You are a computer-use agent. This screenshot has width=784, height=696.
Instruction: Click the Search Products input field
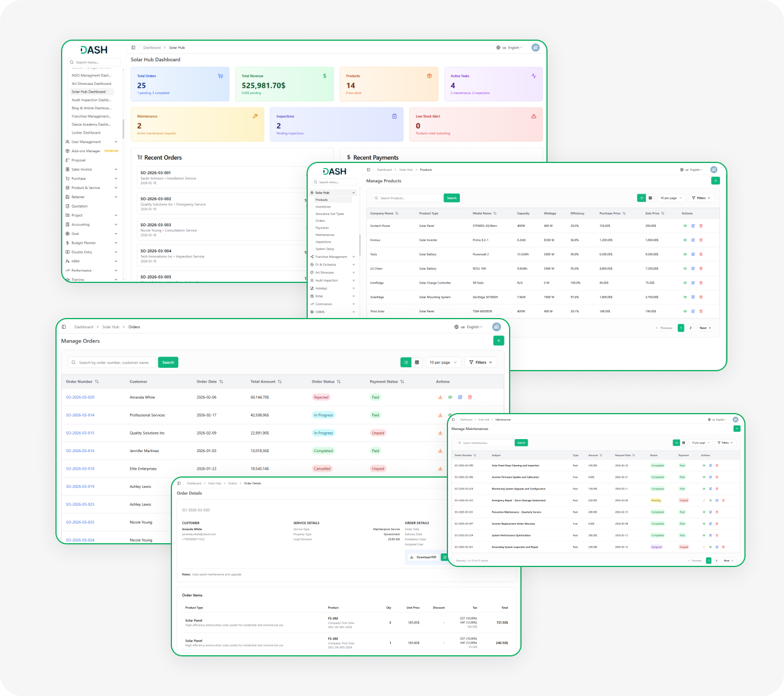(x=407, y=198)
